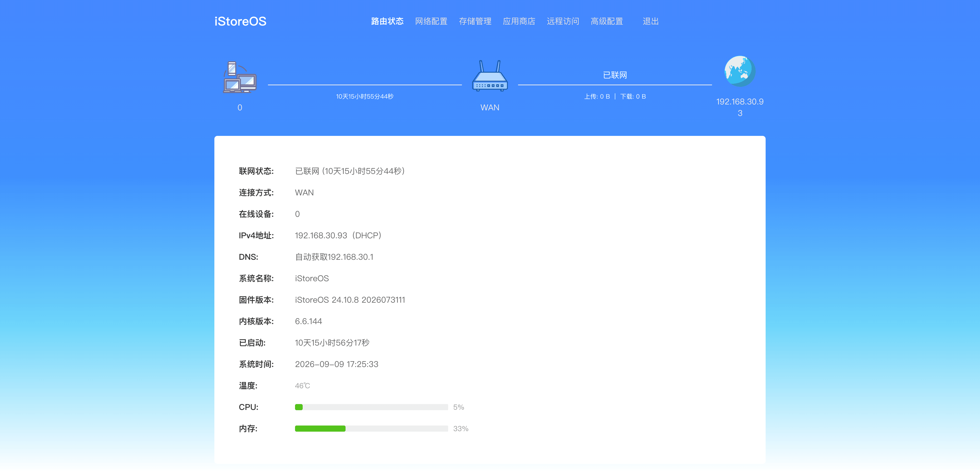Click the 33% memory percentage
Viewport: 980px width, 472px height.
[x=461, y=429]
